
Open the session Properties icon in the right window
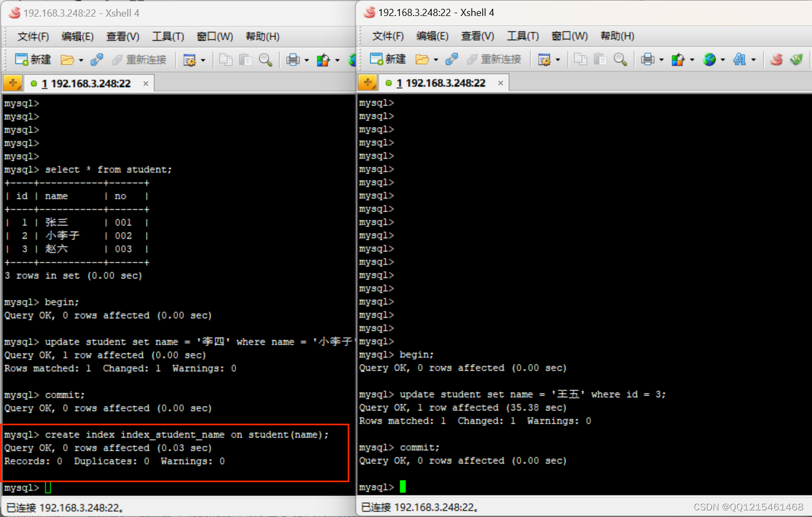pos(544,59)
